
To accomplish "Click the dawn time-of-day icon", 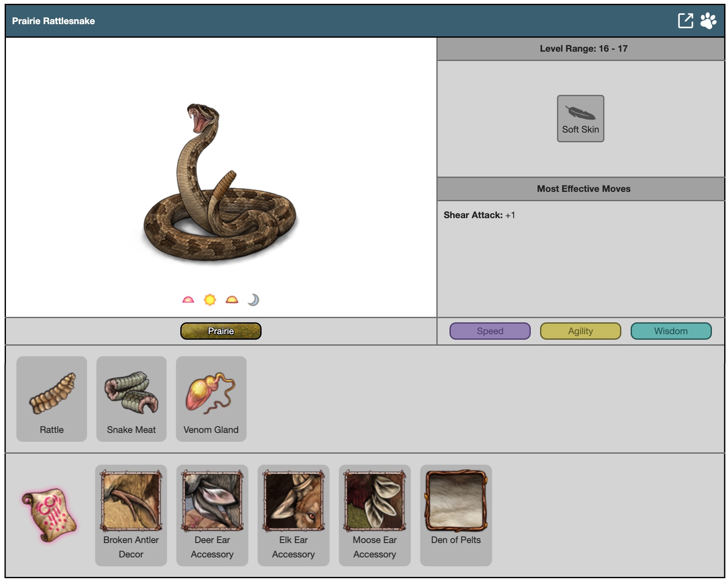I will coord(188,300).
